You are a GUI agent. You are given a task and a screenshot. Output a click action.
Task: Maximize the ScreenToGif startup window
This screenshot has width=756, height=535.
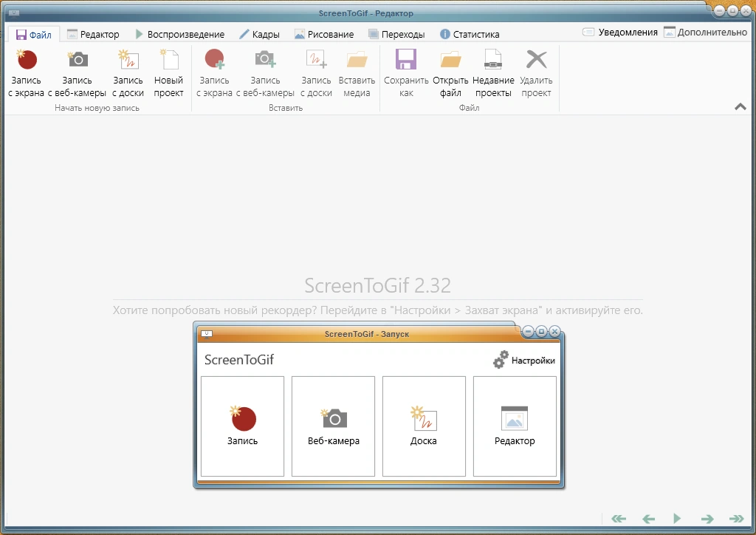(x=541, y=332)
